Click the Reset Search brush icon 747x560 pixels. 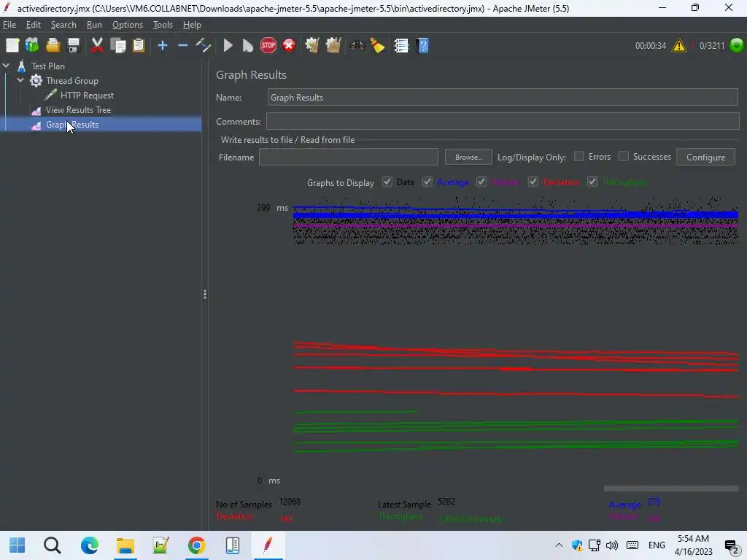[x=377, y=46]
